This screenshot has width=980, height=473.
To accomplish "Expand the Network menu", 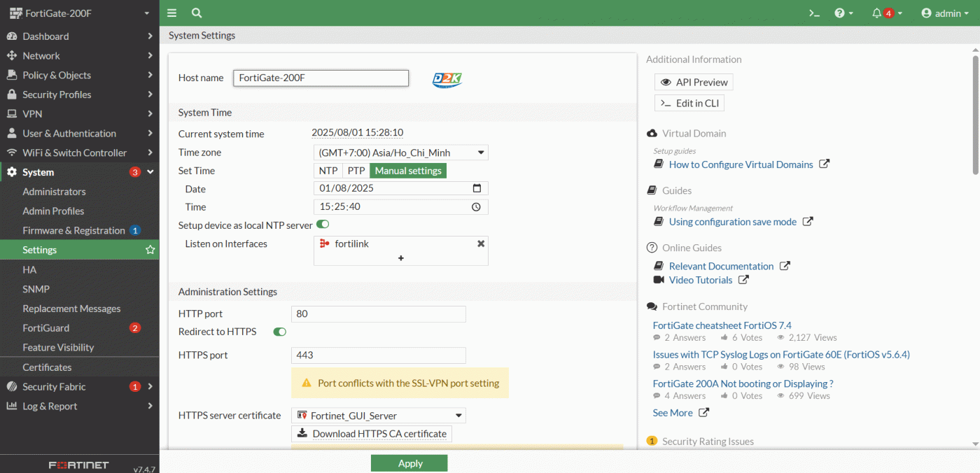I will (80, 56).
